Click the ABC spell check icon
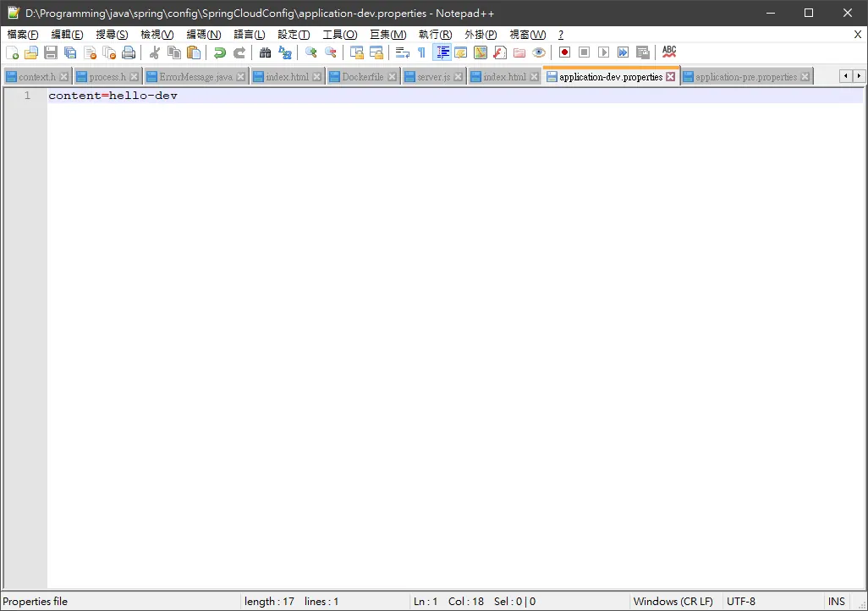The height and width of the screenshot is (611, 868). pyautogui.click(x=669, y=52)
